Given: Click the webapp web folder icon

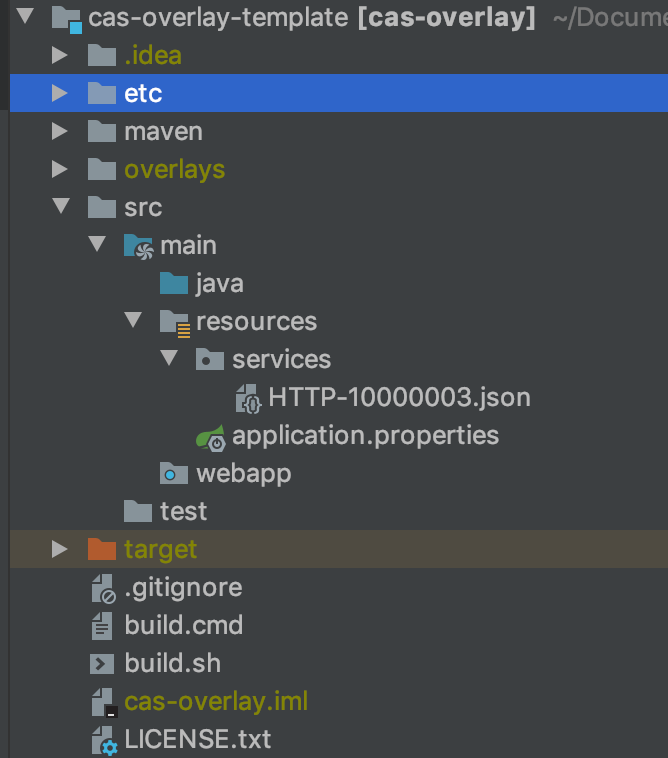Looking at the screenshot, I should tap(174, 473).
